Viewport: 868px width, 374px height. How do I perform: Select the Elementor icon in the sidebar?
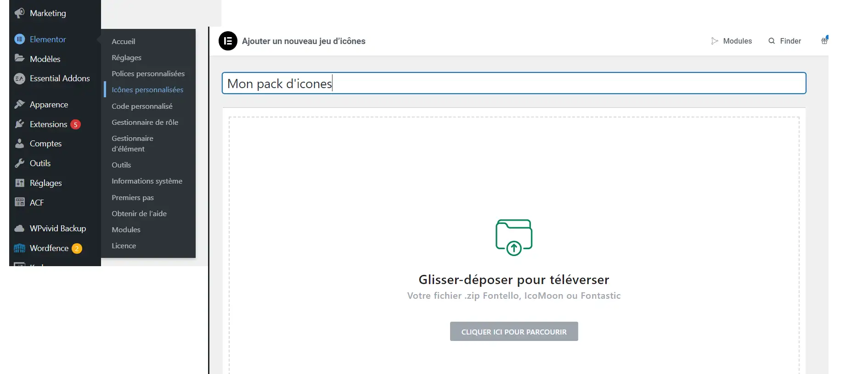click(x=19, y=39)
